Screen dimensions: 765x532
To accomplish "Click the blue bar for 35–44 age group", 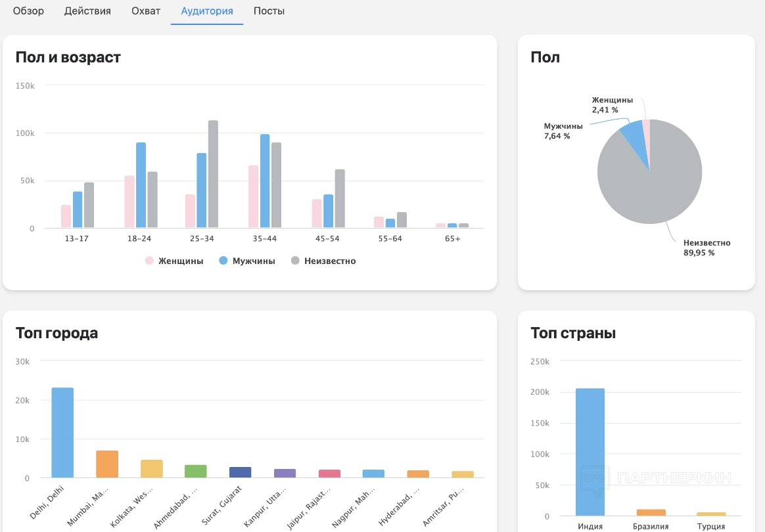I will point(265,181).
